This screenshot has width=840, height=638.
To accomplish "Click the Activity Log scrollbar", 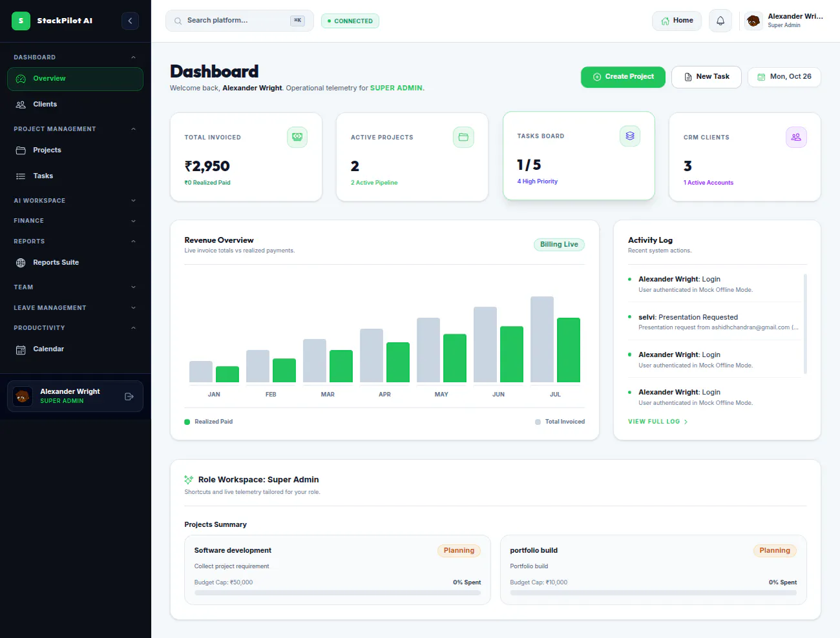I will (x=805, y=324).
